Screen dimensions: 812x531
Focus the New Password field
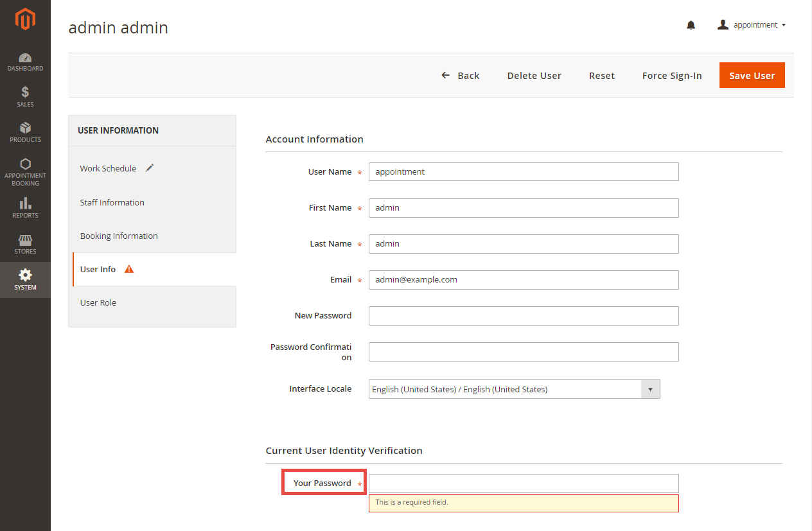click(523, 316)
